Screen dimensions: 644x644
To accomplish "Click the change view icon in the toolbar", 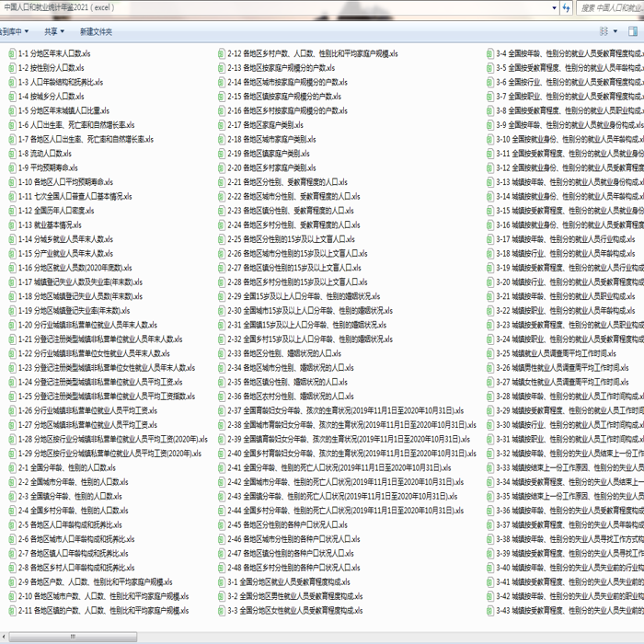I will pyautogui.click(x=604, y=31).
